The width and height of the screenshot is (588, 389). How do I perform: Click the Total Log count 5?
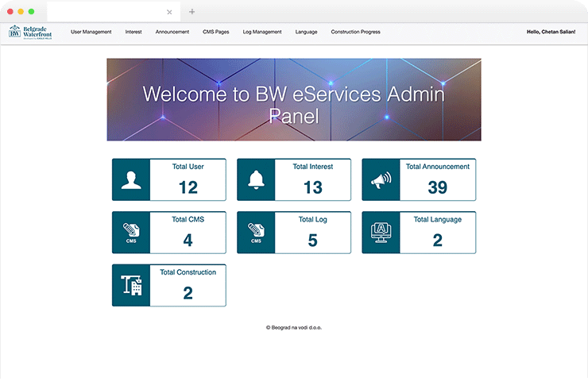click(313, 241)
